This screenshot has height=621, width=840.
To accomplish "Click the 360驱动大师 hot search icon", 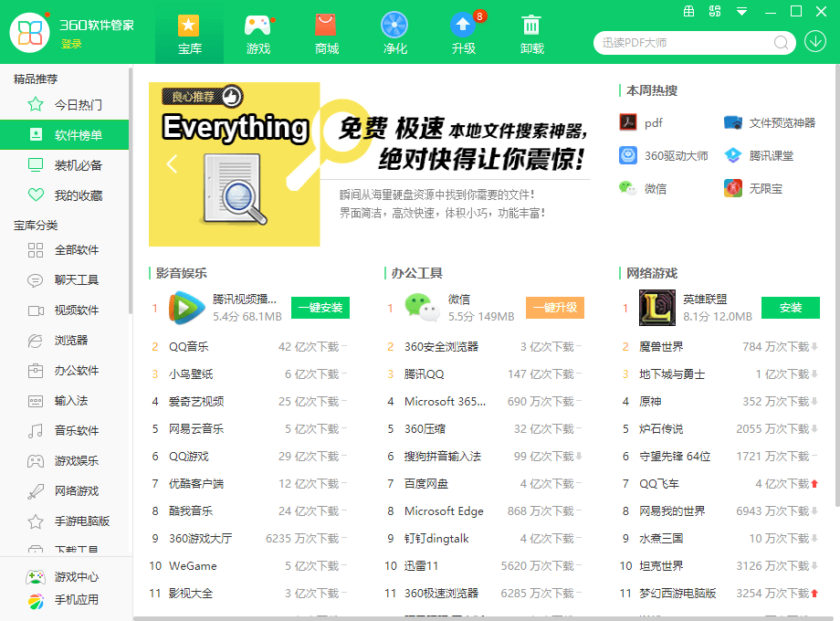I will pos(628,154).
